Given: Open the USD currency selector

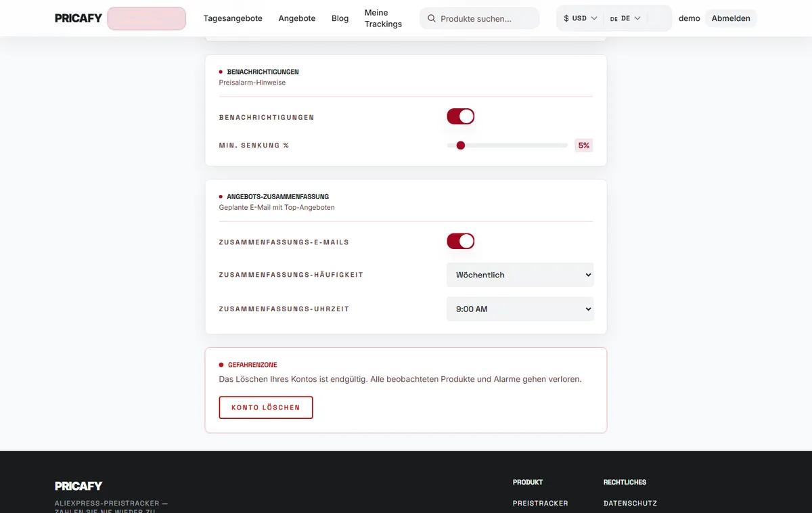Looking at the screenshot, I should click(x=581, y=18).
